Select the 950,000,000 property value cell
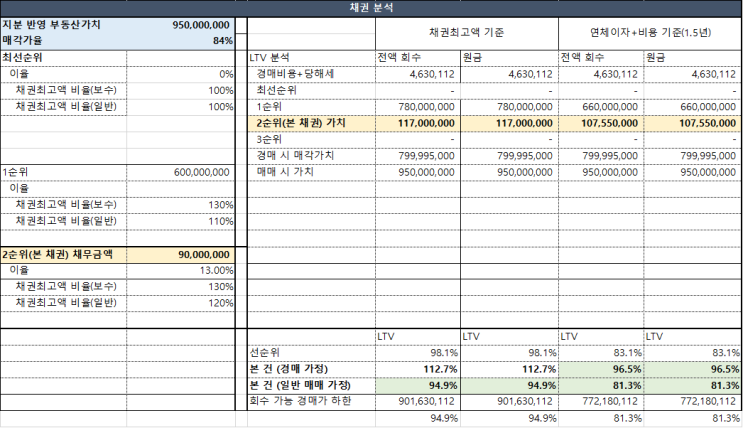The height and width of the screenshot is (428, 743). [181, 25]
